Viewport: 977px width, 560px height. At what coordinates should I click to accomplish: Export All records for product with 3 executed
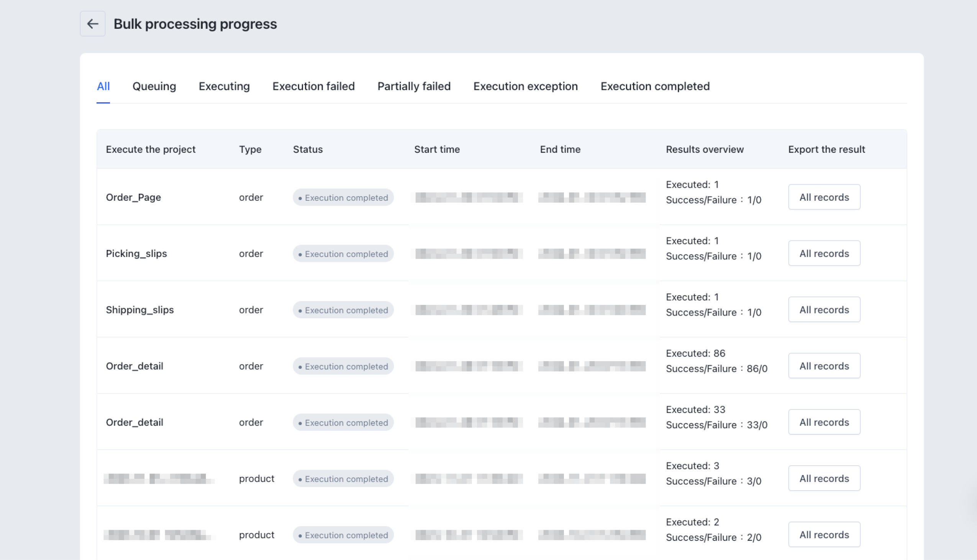pyautogui.click(x=824, y=478)
